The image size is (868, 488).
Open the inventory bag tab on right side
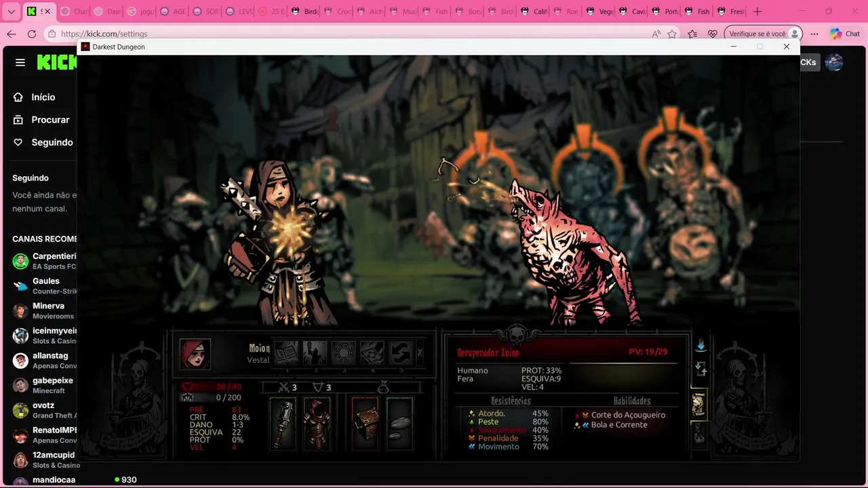pos(698,434)
